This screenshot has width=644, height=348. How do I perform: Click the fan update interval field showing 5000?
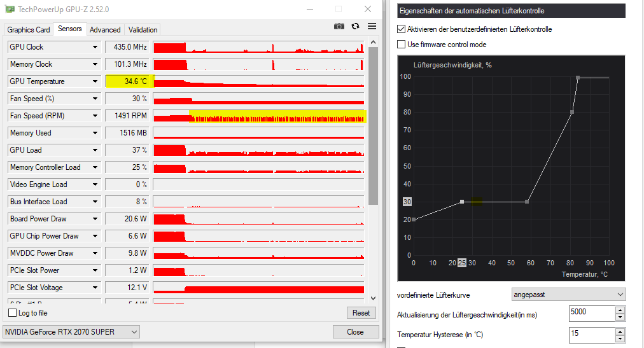(x=592, y=314)
